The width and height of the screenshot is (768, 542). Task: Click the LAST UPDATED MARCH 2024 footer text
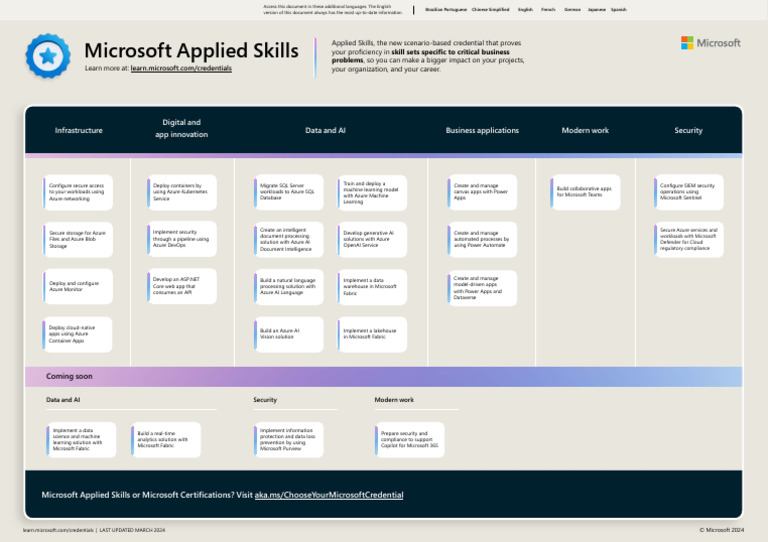click(132, 530)
